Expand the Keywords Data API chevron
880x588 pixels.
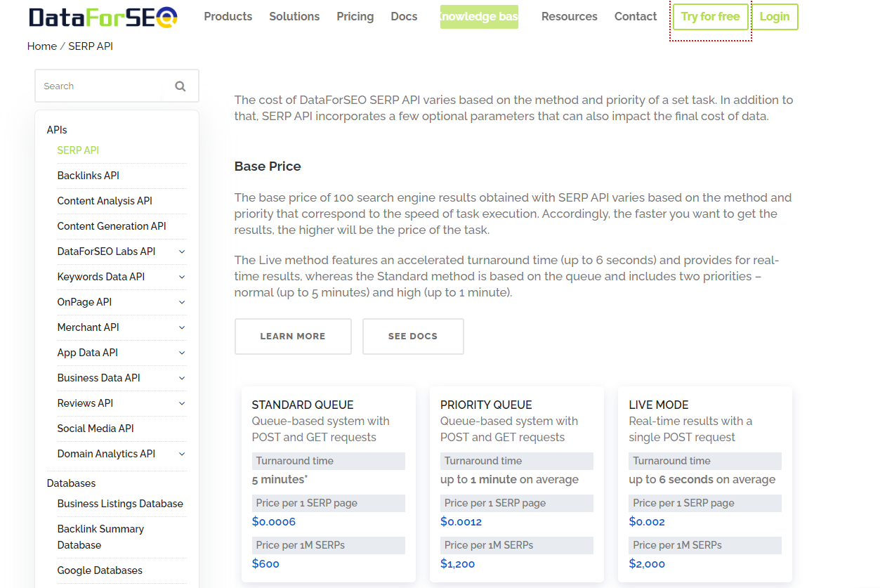pos(182,277)
